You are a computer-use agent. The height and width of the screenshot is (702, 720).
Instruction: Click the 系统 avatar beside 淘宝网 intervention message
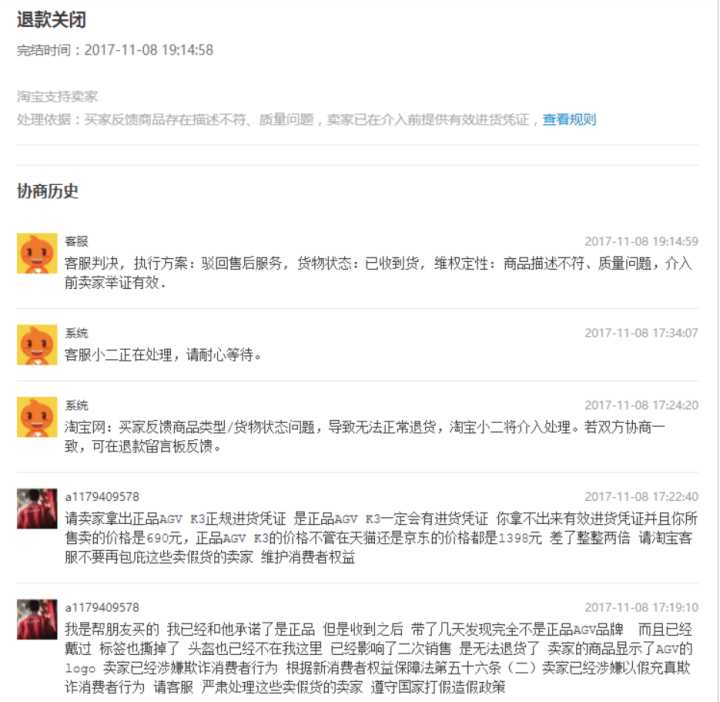tap(37, 417)
